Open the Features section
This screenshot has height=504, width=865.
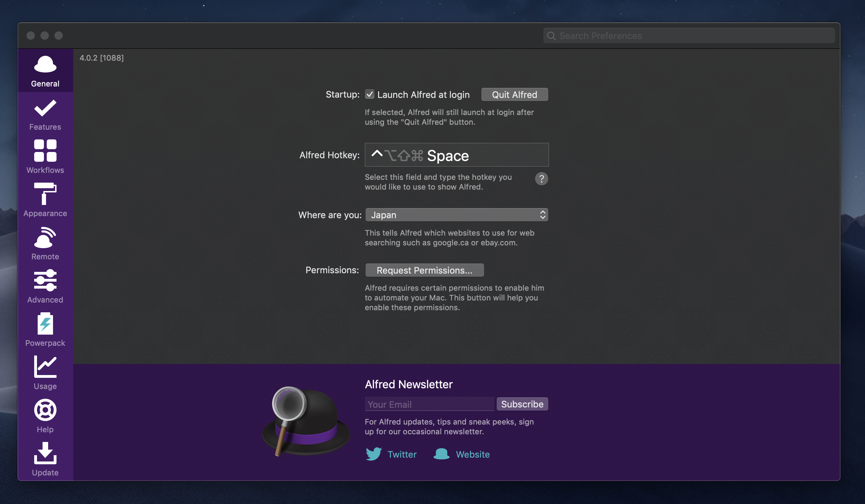tap(45, 114)
